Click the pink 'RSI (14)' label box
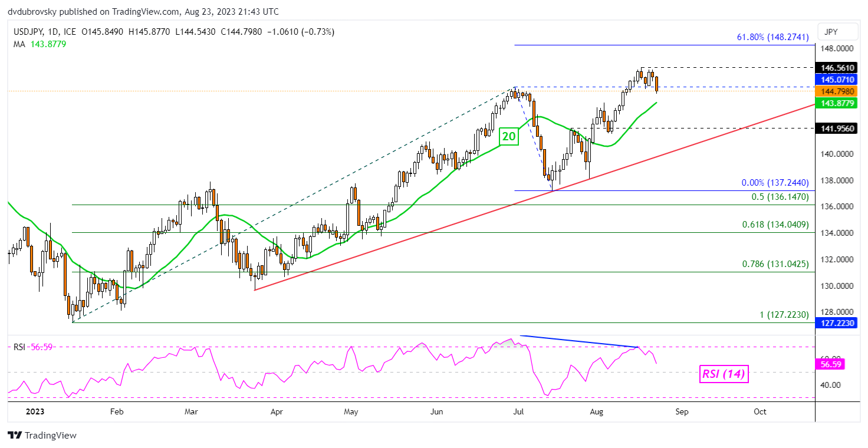 724,374
